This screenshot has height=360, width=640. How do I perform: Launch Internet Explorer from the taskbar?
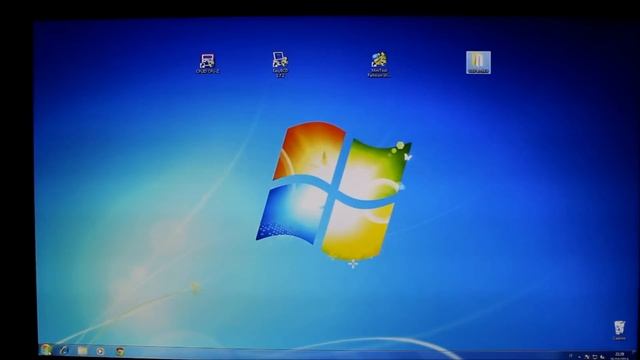[x=64, y=350]
